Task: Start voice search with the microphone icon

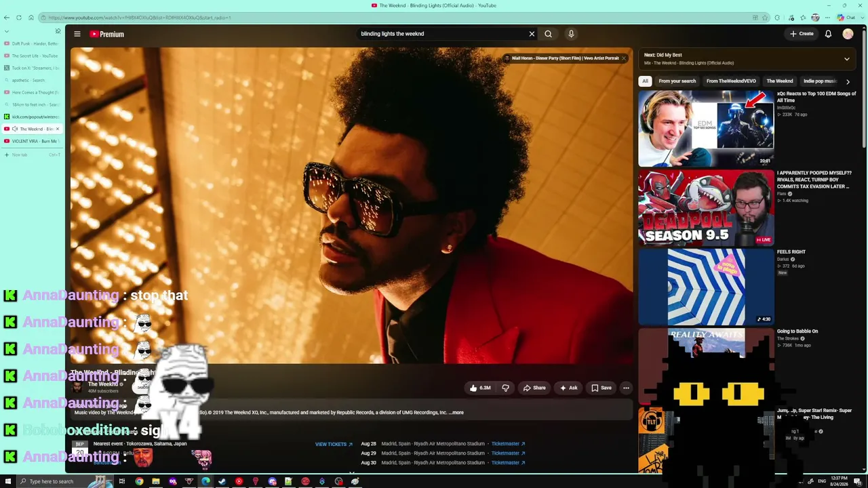Action: pos(571,34)
